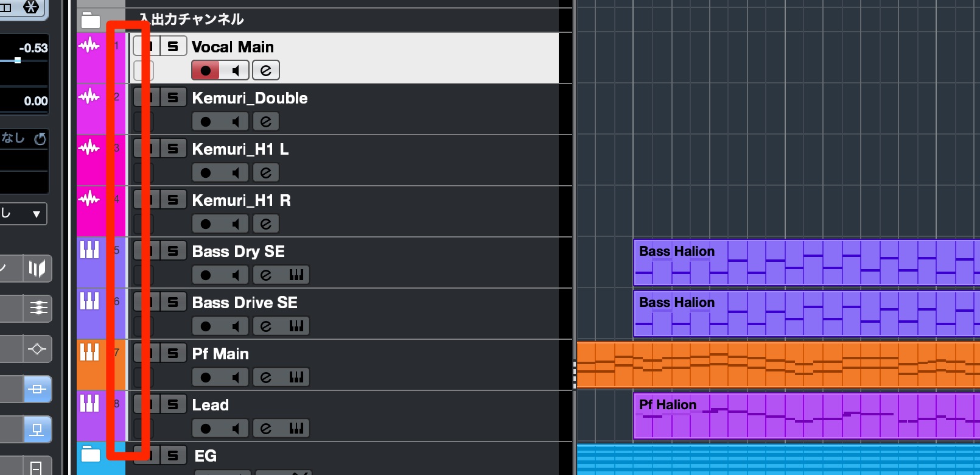Enable record on Pf Main track
Screen dimensions: 980x475
[x=206, y=378]
